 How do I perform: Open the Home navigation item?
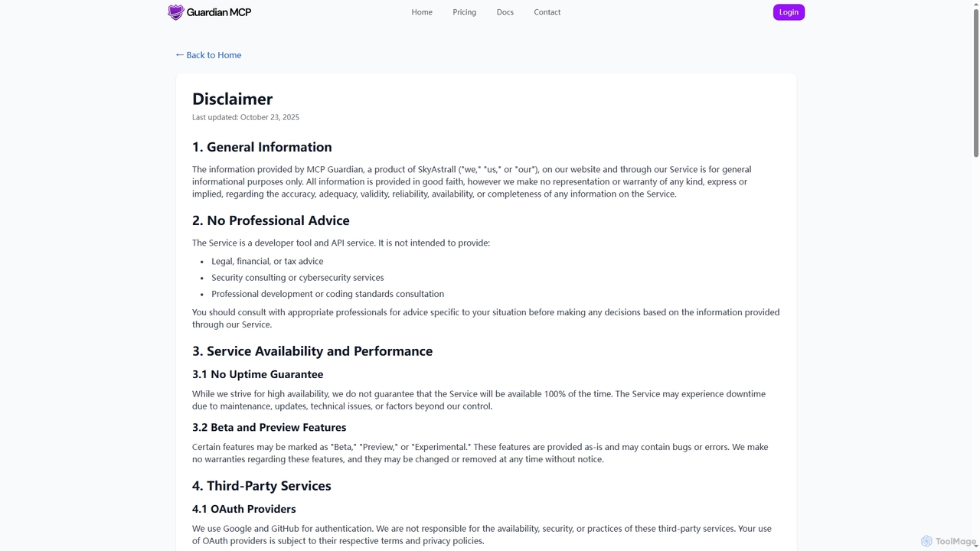point(422,12)
